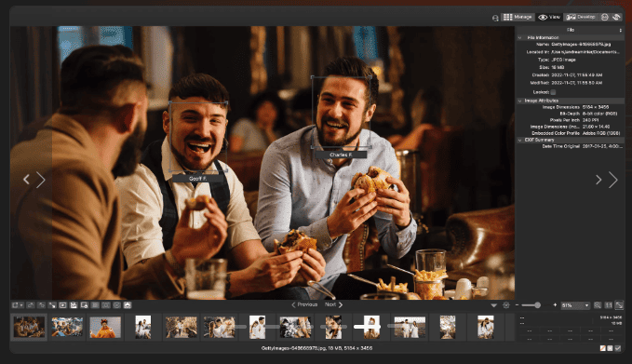Switch to Develop mode
632x364 pixels.
click(581, 17)
